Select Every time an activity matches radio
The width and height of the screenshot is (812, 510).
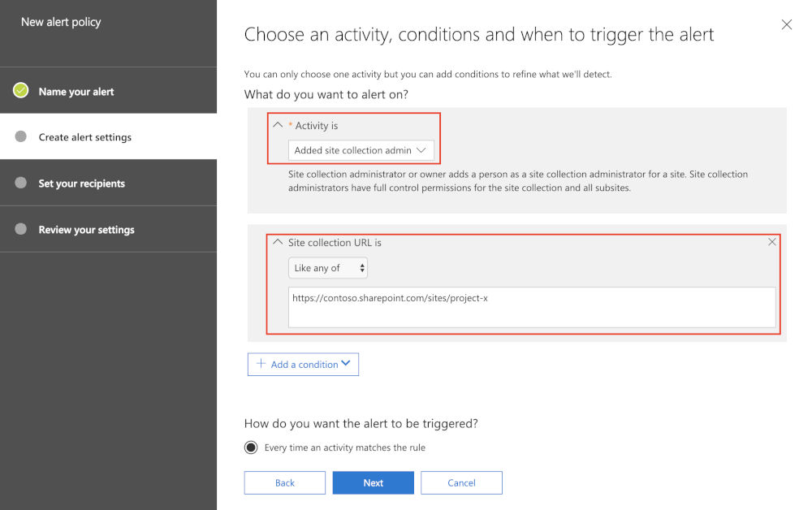[x=251, y=447]
